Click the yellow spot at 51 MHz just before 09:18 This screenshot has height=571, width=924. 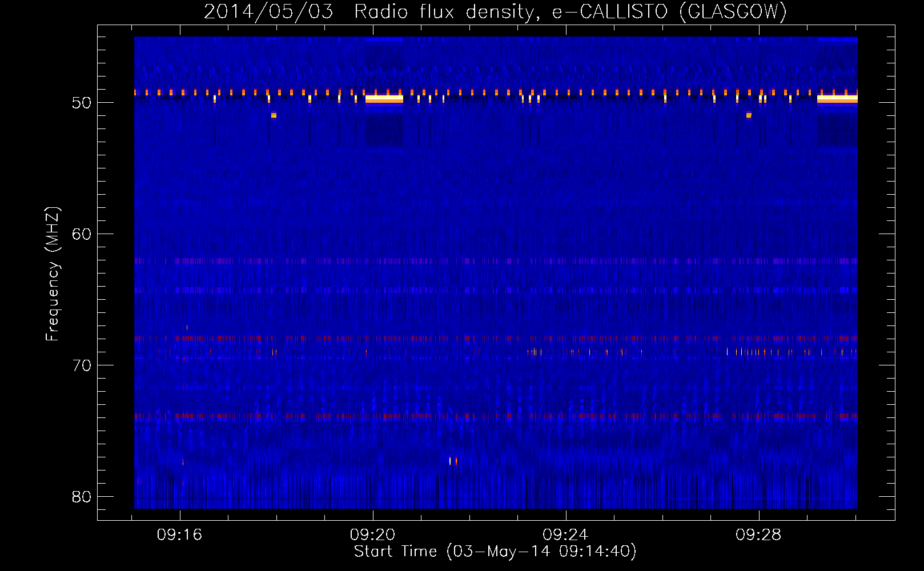point(274,115)
